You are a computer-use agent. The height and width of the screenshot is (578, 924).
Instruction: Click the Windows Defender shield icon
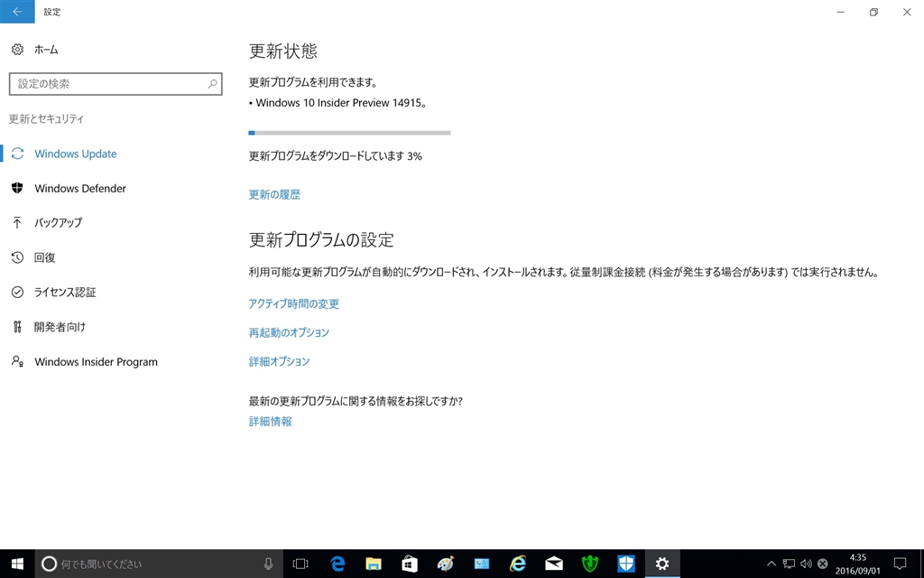[x=18, y=188]
